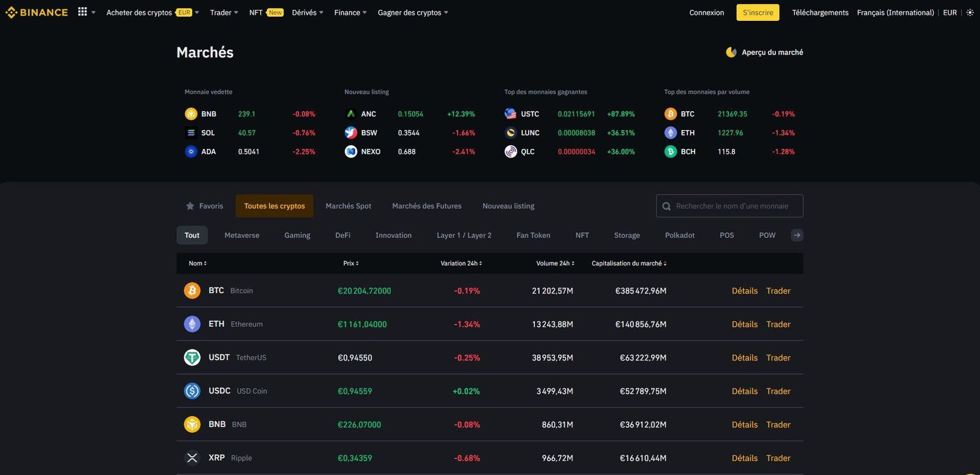
Task: Select Toutes les cryptos tab
Action: coord(274,206)
